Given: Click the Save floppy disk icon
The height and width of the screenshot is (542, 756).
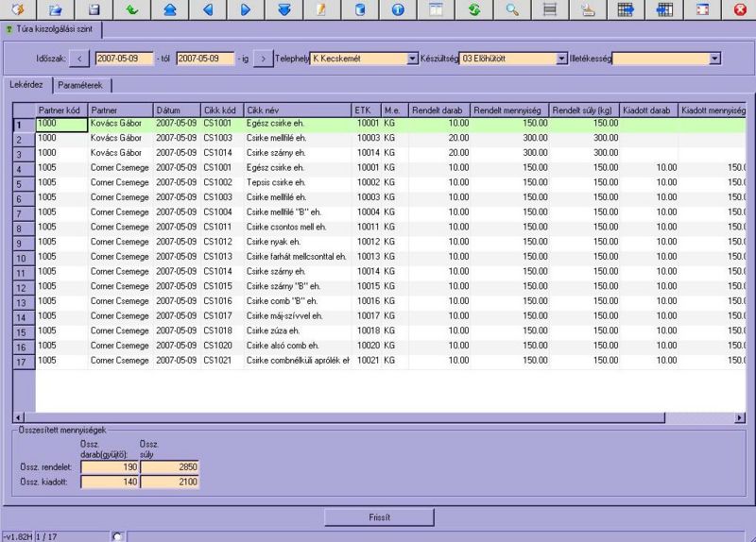Looking at the screenshot, I should (x=94, y=9).
